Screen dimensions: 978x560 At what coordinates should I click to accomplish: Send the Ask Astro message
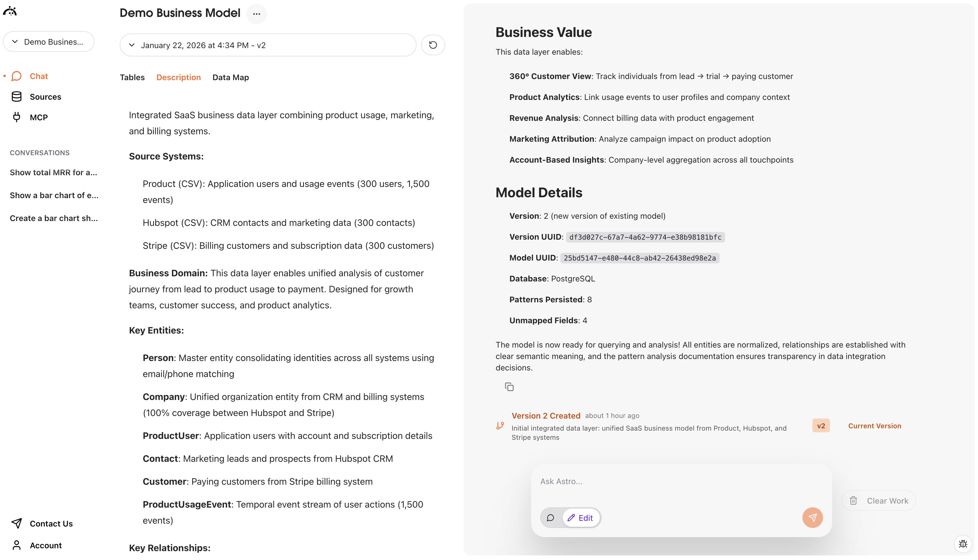[812, 517]
